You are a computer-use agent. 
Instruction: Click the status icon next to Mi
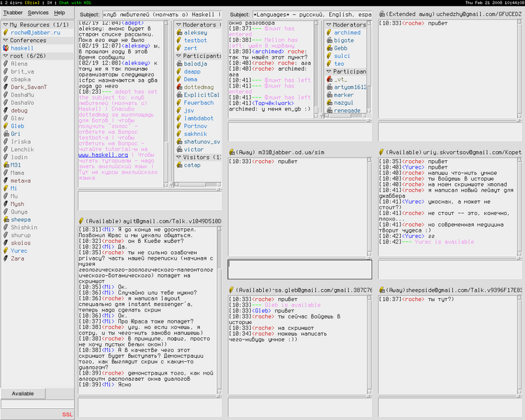click(6, 188)
